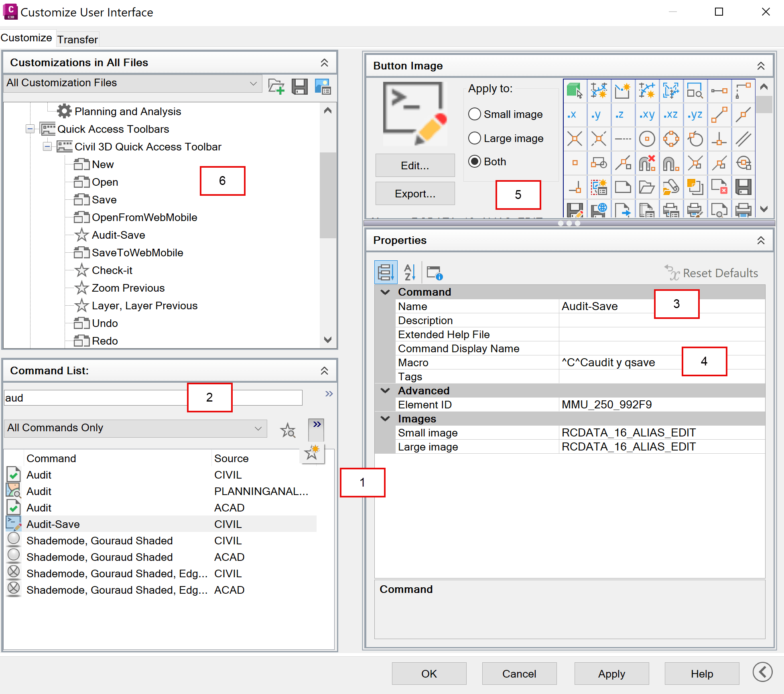Choose the .x point filter button image
The image size is (784, 694).
point(575,115)
